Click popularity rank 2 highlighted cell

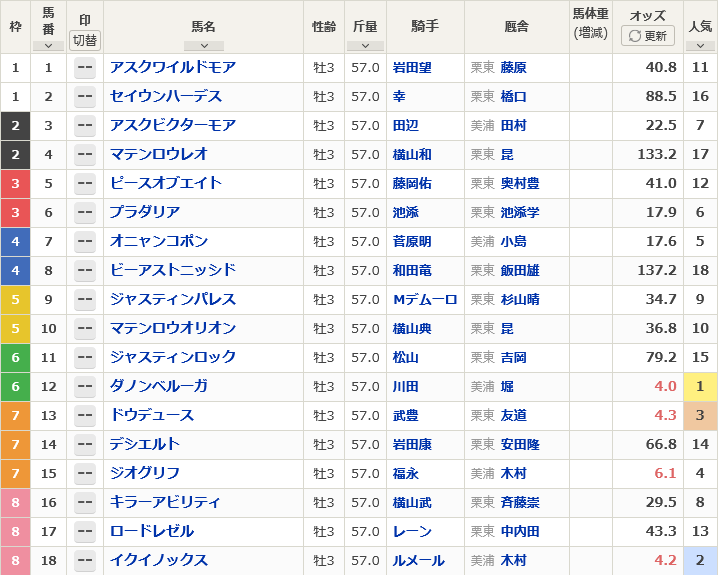coord(700,560)
